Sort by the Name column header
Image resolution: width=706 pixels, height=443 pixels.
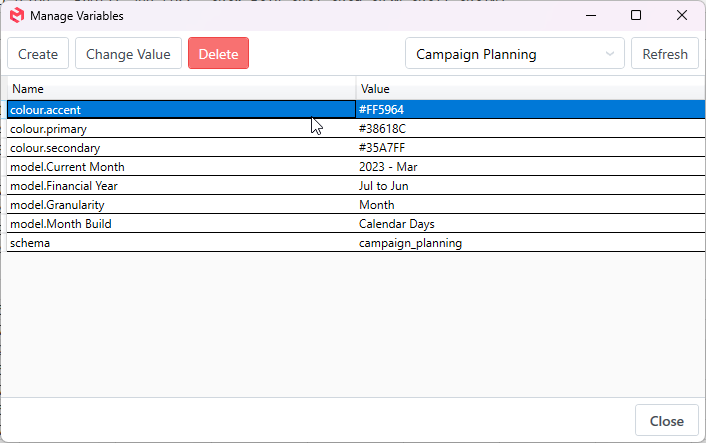tap(180, 89)
